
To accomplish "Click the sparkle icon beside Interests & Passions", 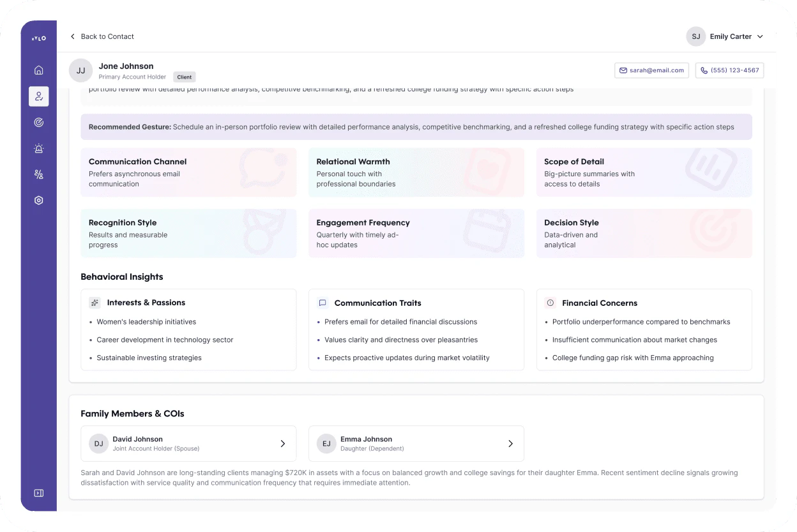I will pos(95,302).
